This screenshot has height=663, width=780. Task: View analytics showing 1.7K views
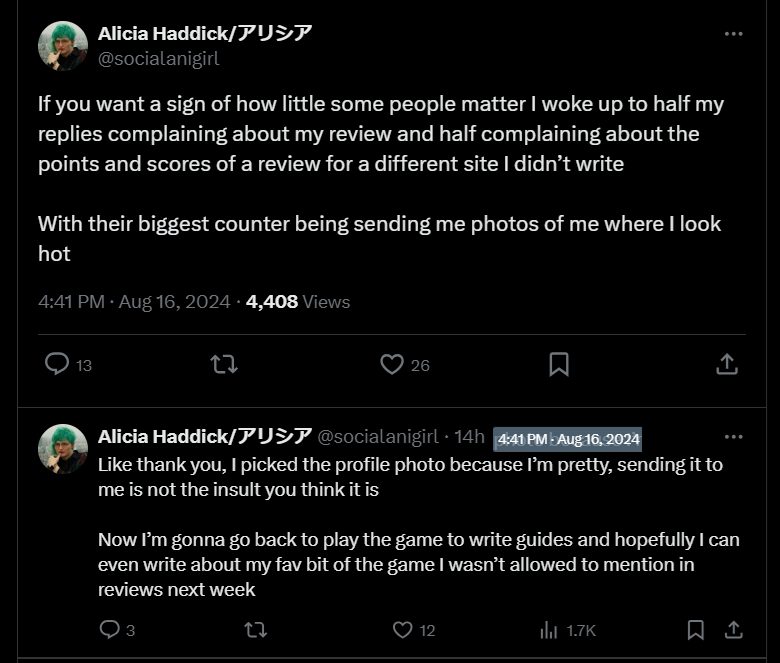pos(568,630)
